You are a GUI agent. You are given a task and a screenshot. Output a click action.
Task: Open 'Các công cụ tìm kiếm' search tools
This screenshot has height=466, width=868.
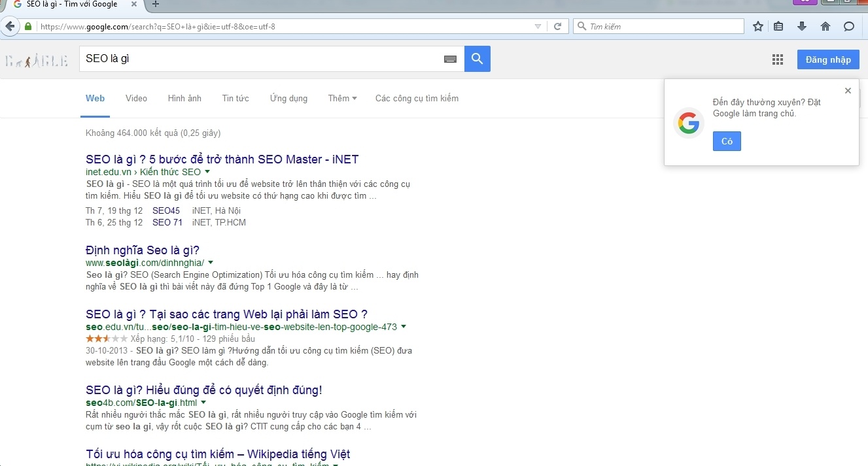click(417, 99)
